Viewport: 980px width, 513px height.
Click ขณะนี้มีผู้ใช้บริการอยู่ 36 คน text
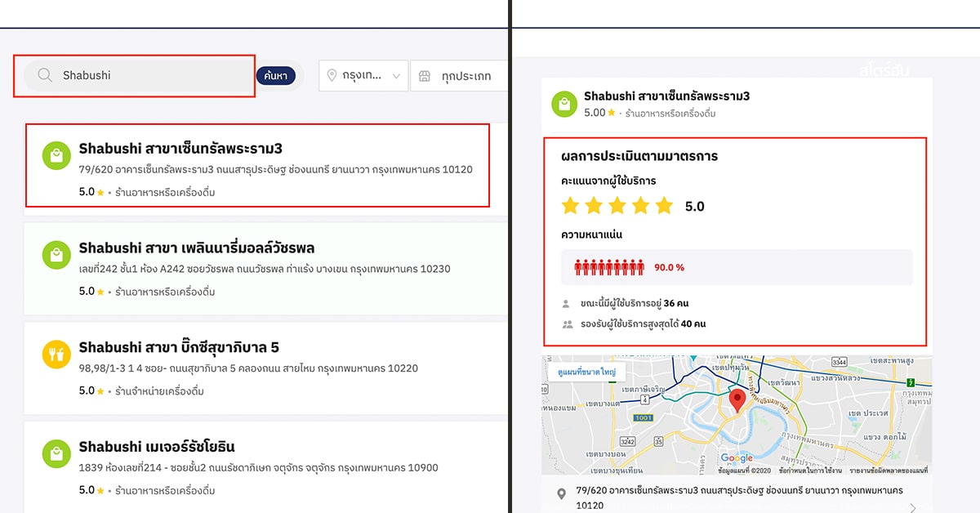point(635,303)
